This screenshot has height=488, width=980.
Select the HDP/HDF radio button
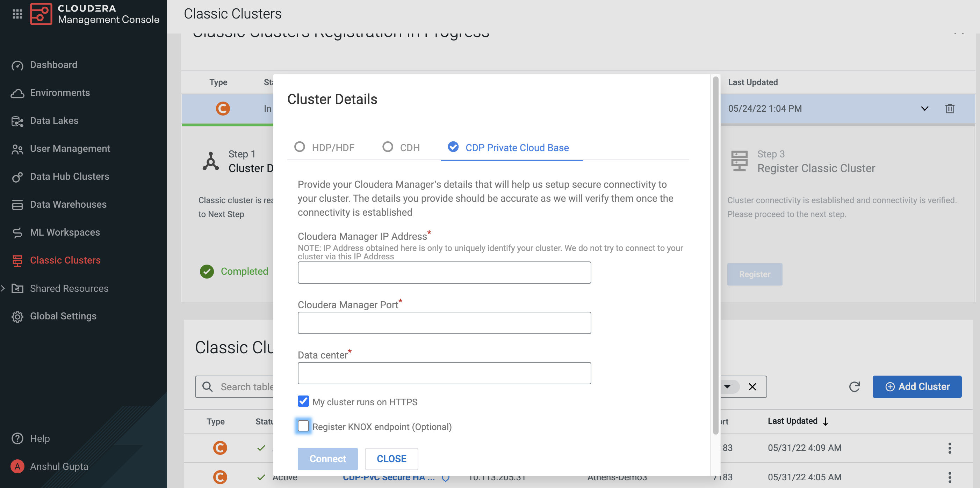[300, 147]
